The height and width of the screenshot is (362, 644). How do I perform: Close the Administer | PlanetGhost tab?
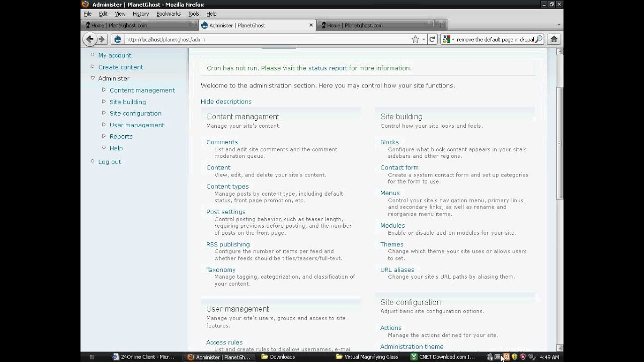coord(311,25)
